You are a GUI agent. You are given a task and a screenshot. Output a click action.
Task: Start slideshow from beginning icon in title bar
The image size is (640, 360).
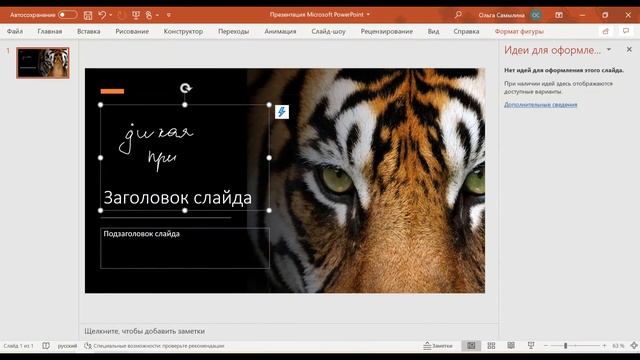(136, 15)
